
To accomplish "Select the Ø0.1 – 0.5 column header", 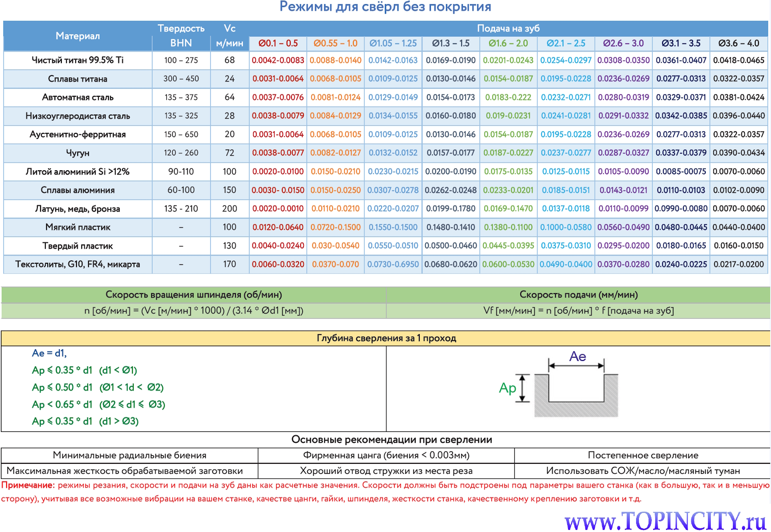I will click(278, 43).
